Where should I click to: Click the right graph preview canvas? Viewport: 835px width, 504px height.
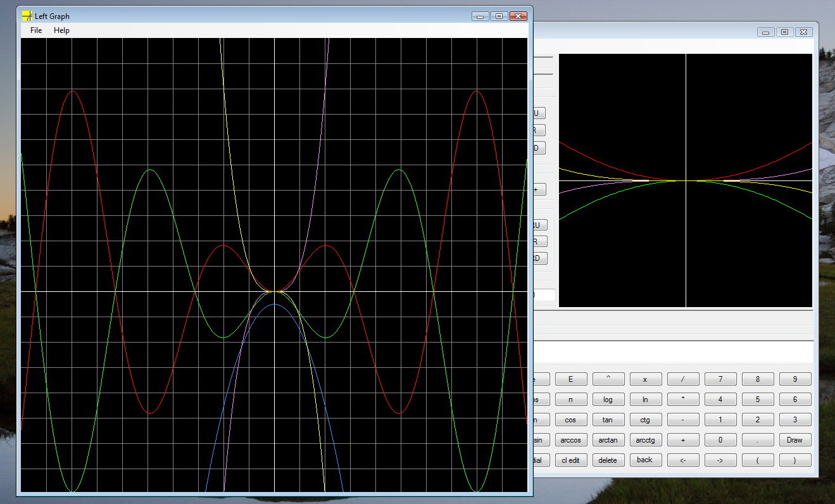(686, 180)
